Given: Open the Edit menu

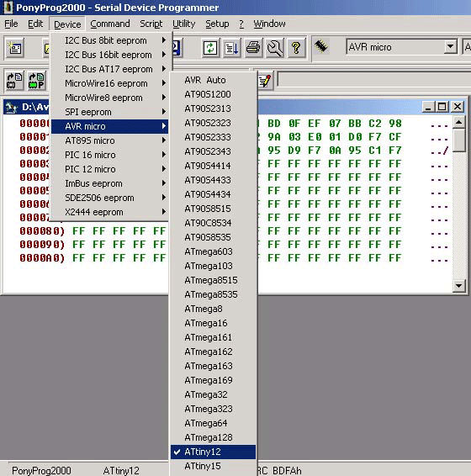Looking at the screenshot, I should (x=35, y=24).
